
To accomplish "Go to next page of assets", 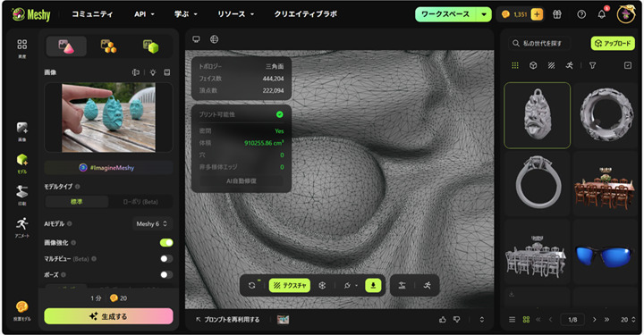I will pos(594,320).
